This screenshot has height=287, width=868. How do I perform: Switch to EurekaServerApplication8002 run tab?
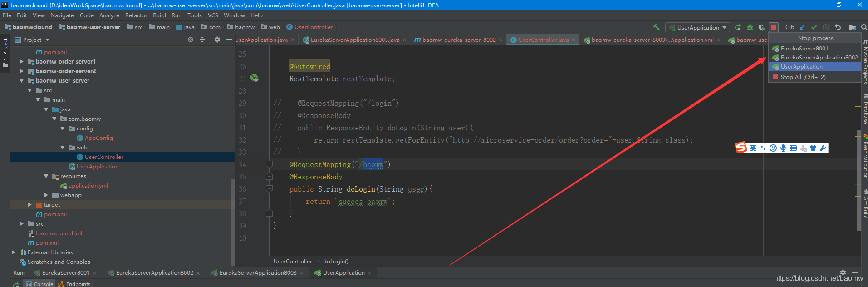point(154,273)
